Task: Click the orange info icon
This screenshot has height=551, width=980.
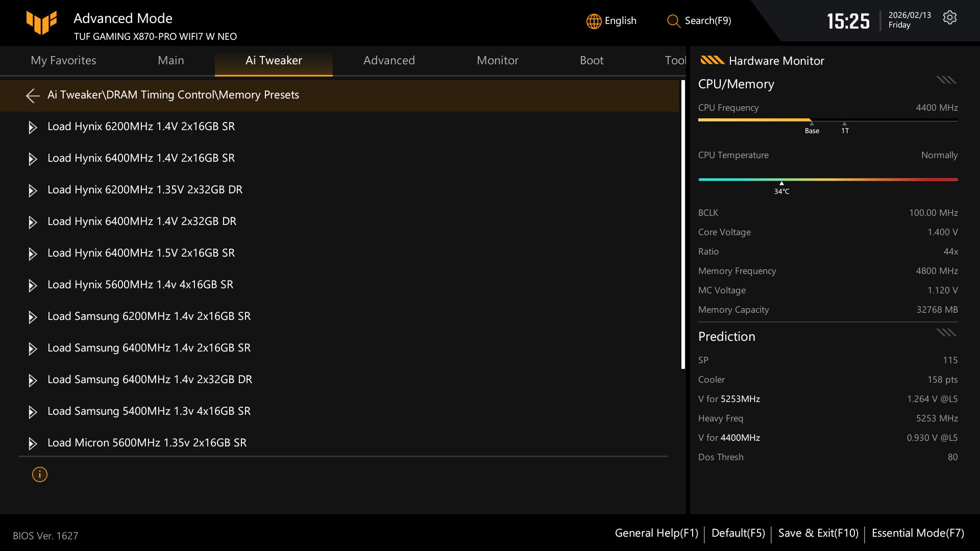Action: point(40,474)
